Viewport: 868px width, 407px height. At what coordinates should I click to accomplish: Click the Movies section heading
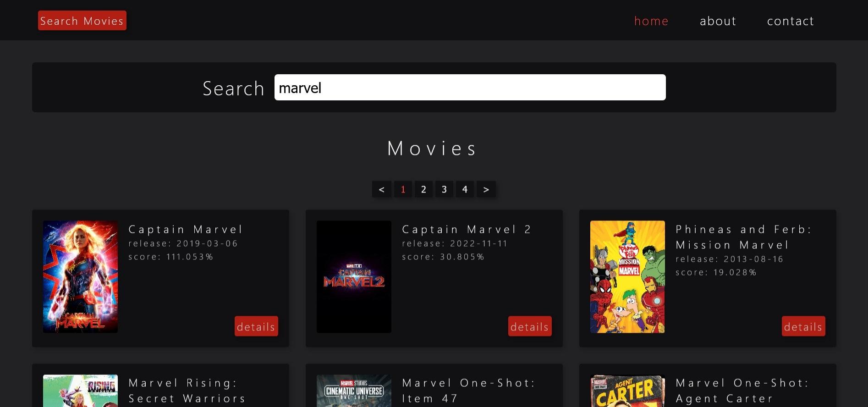[x=433, y=148]
